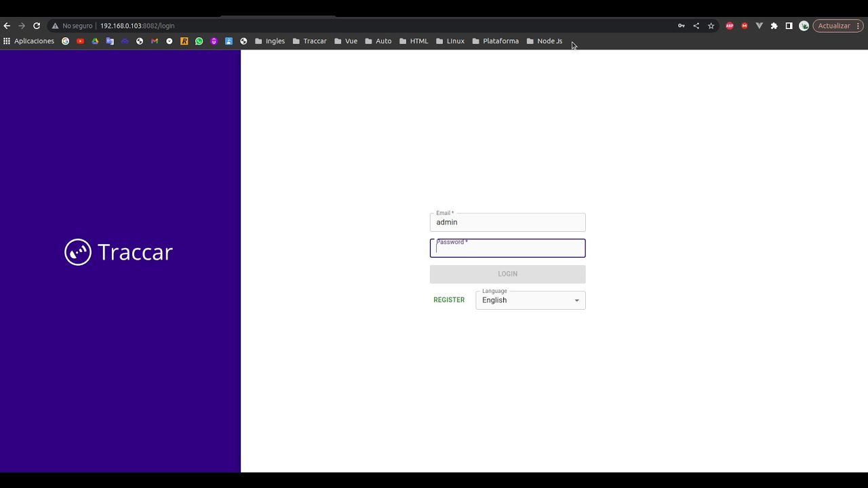Toggle the browser side panel icon
The width and height of the screenshot is (868, 488).
(x=789, y=26)
